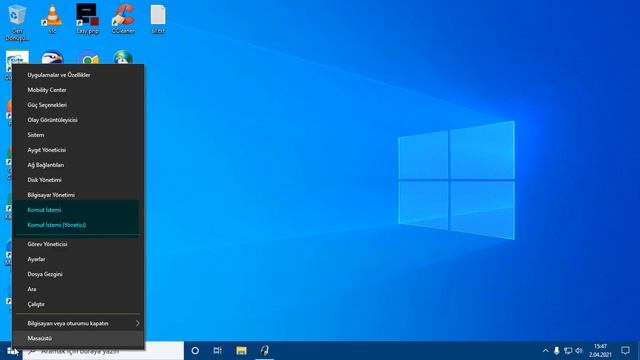Open Bilgisayar Yönetimi

tap(78, 195)
